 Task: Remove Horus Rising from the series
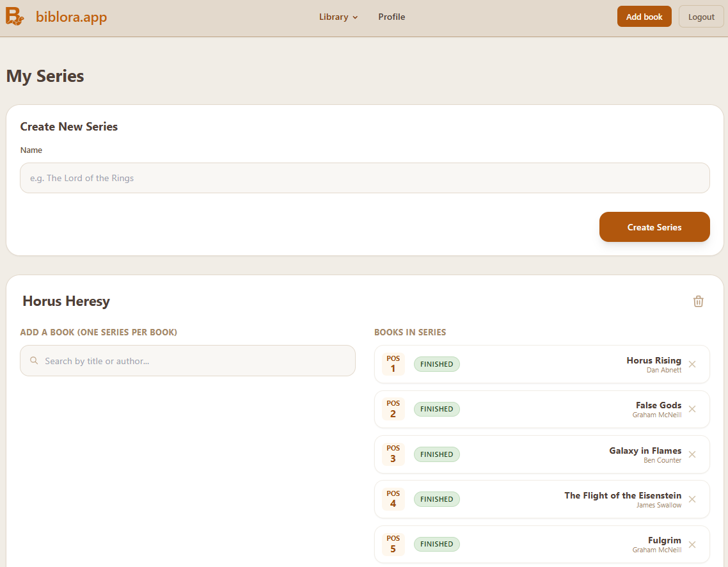pos(692,364)
